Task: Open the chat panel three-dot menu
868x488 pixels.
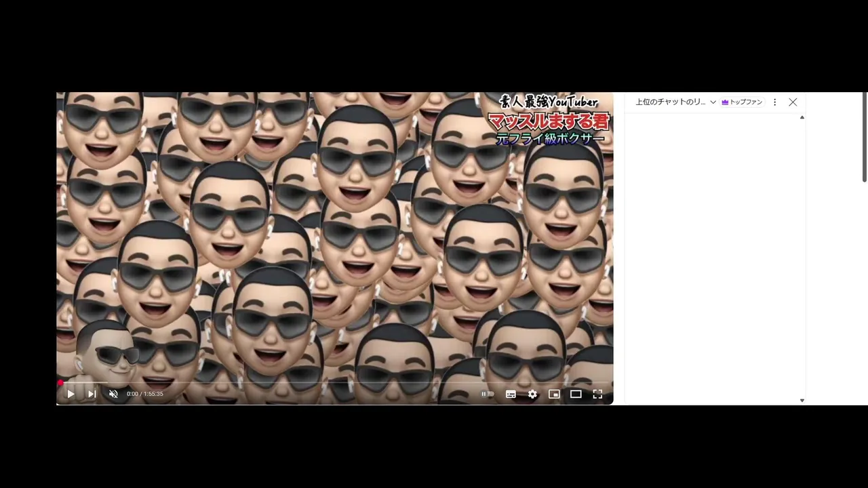Action: pos(775,102)
